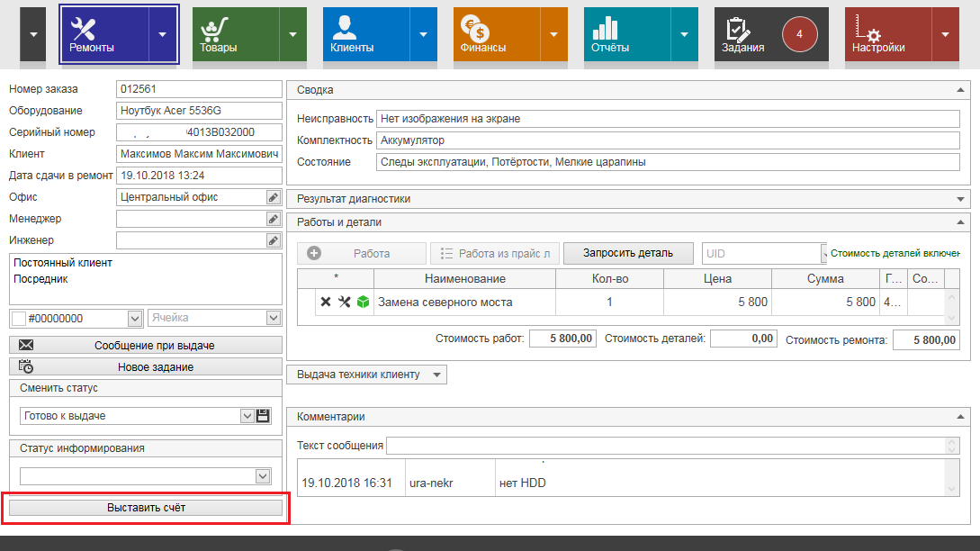Click the Дата сдачи в ремонт field
Image resolution: width=980 pixels, height=551 pixels.
(199, 176)
